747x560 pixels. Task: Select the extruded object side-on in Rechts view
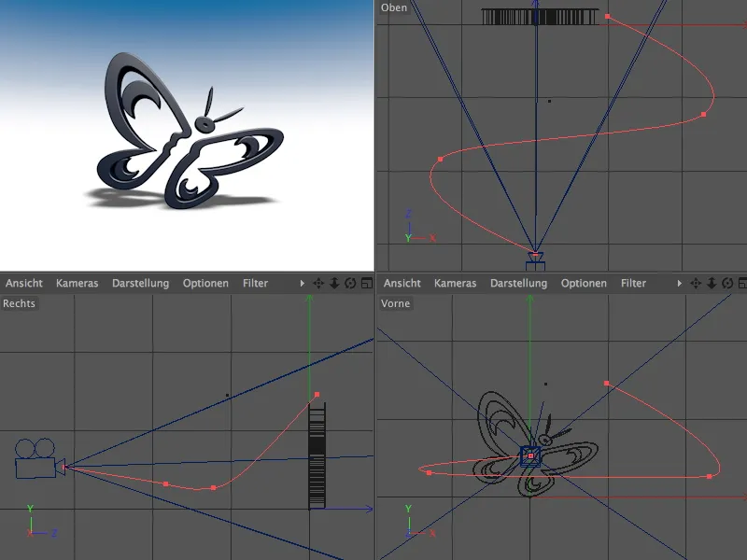click(x=317, y=455)
